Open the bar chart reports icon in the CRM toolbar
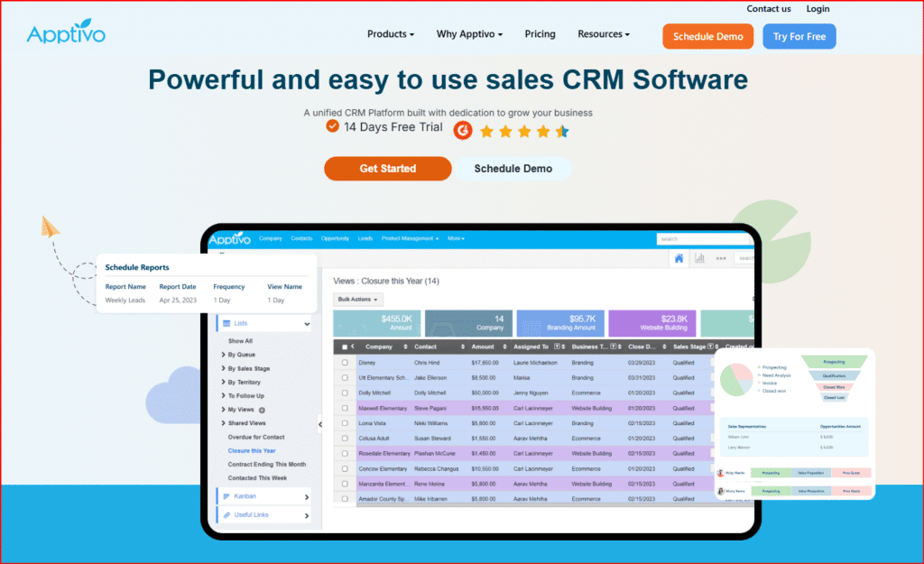924x564 pixels. (699, 258)
